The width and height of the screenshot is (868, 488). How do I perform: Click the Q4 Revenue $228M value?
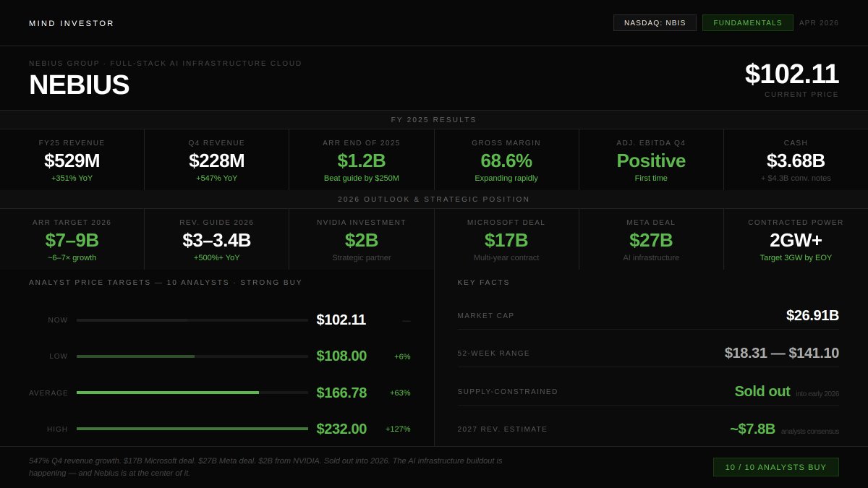(x=217, y=160)
